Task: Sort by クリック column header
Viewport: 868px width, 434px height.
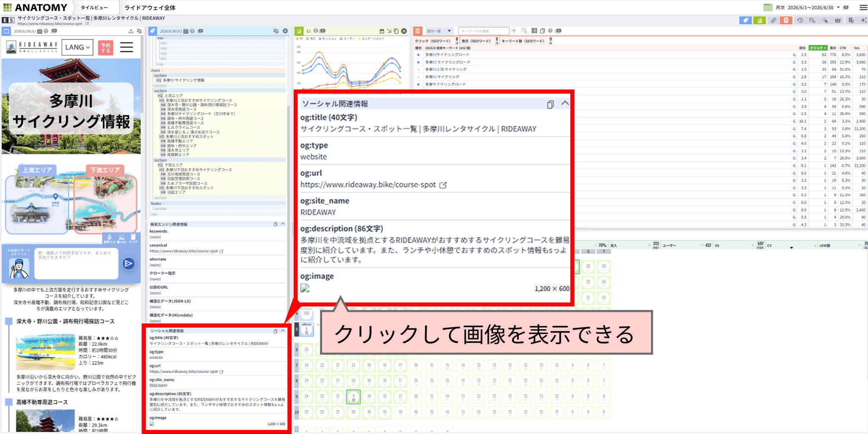Action: 818,48
